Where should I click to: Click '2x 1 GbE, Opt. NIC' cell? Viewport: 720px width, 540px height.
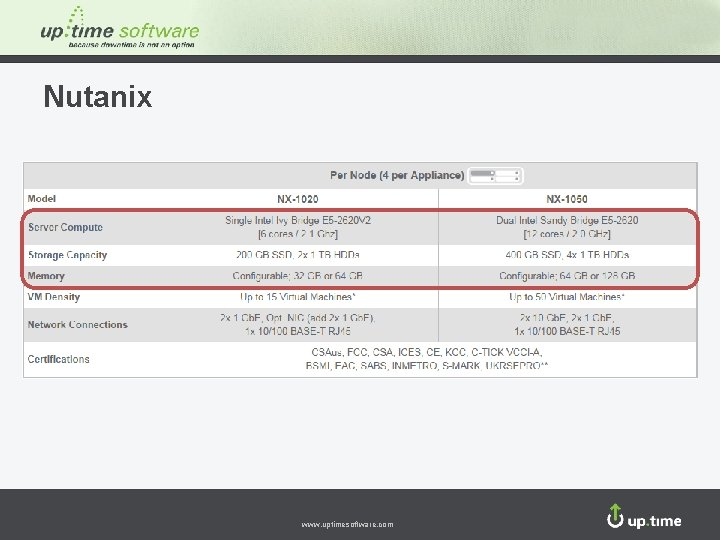click(298, 324)
